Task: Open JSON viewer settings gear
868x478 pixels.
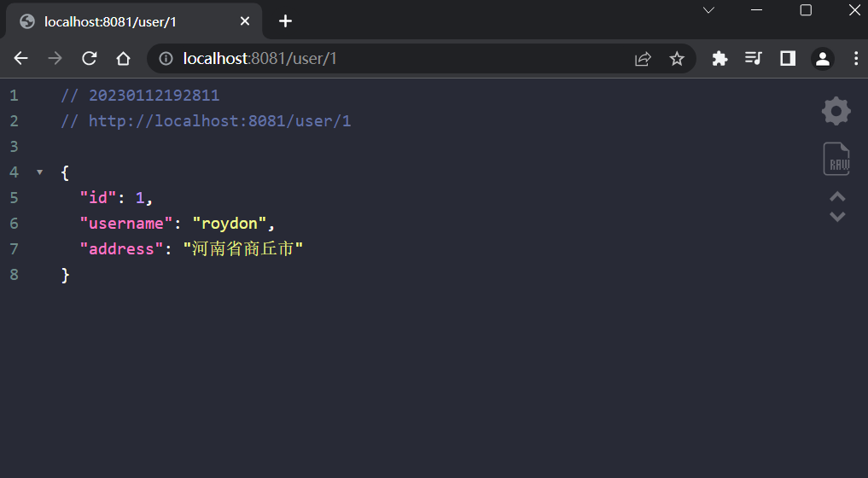Action: pos(836,110)
